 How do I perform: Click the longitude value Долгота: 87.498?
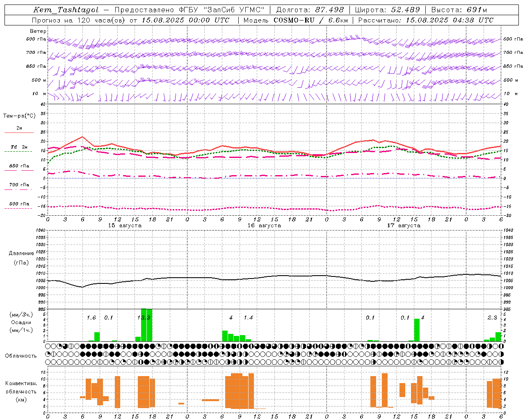(310, 10)
